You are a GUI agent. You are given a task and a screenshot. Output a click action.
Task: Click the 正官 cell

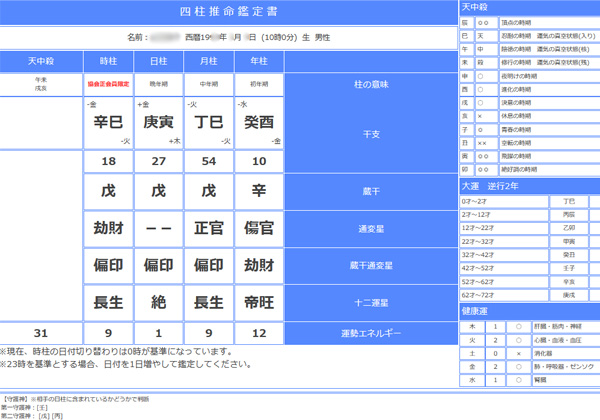pos(209,228)
